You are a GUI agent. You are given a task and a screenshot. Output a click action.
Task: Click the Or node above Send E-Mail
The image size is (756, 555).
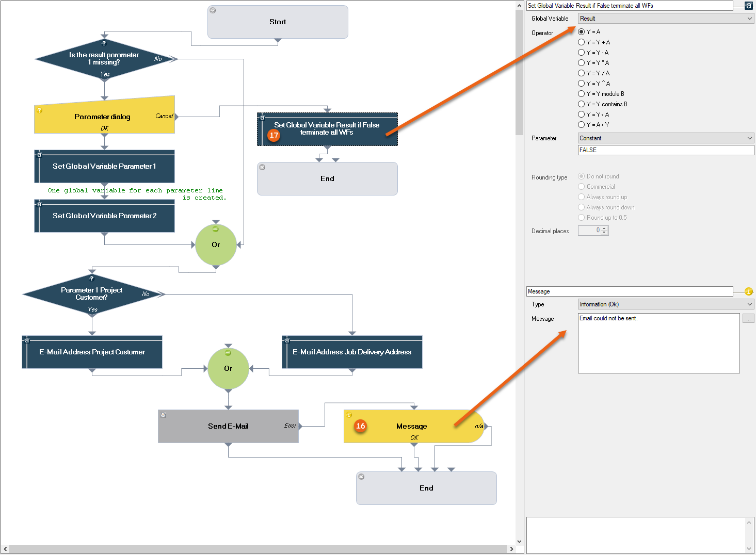point(228,368)
